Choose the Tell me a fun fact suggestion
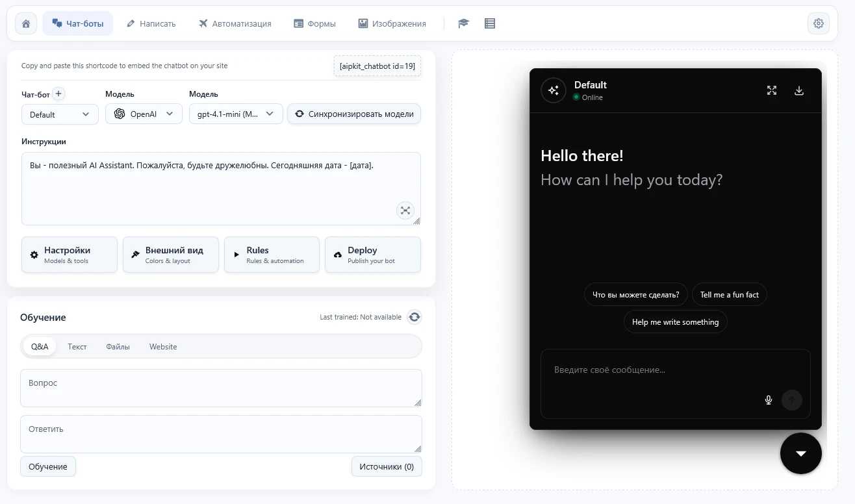Screen dimensions: 855x504 point(730,295)
